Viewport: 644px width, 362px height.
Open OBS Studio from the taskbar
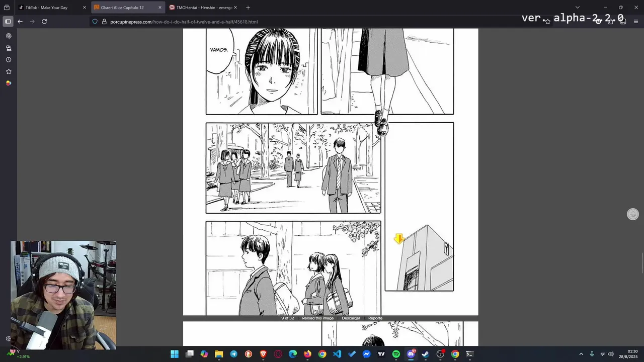point(440,354)
